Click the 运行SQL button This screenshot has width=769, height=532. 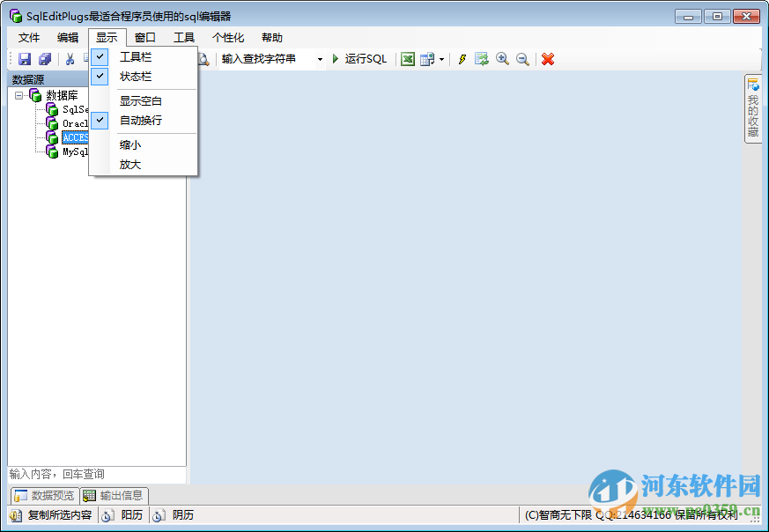362,59
